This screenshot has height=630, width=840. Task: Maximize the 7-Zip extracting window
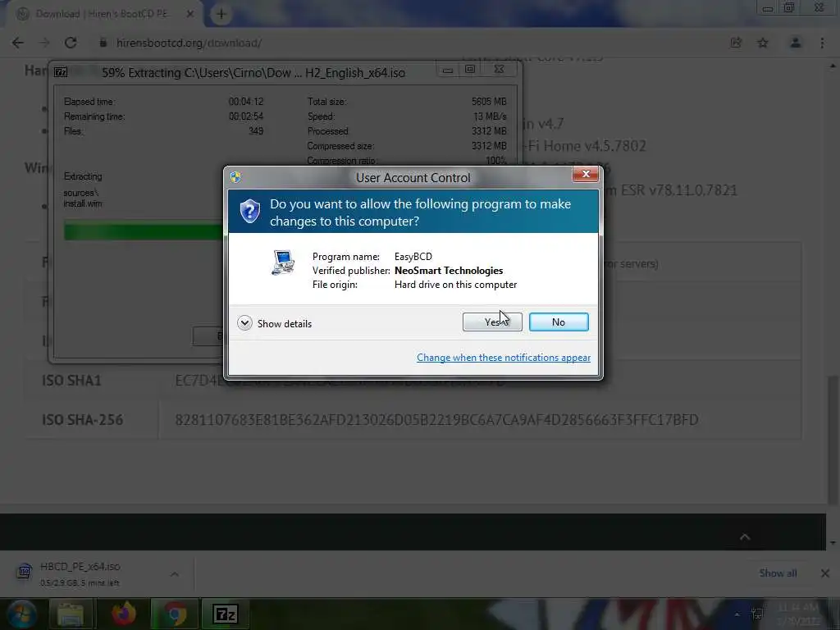[470, 70]
